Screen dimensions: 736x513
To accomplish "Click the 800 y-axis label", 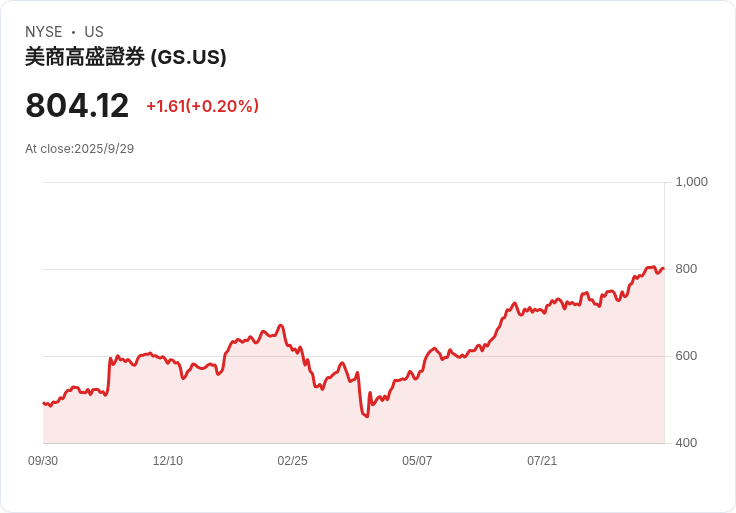I will click(686, 269).
